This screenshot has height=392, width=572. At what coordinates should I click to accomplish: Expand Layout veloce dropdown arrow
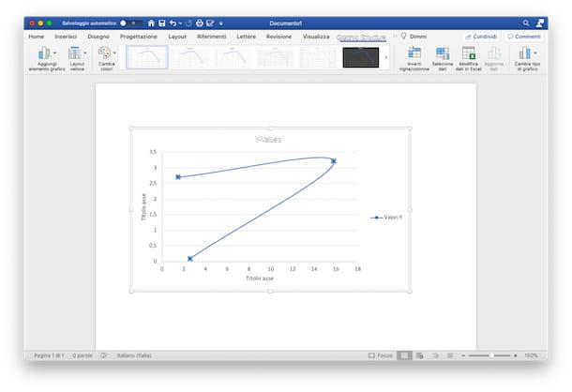[85, 53]
